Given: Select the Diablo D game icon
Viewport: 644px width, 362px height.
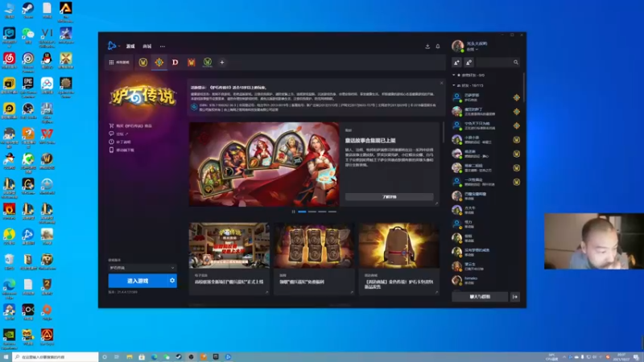Looking at the screenshot, I should 175,63.
